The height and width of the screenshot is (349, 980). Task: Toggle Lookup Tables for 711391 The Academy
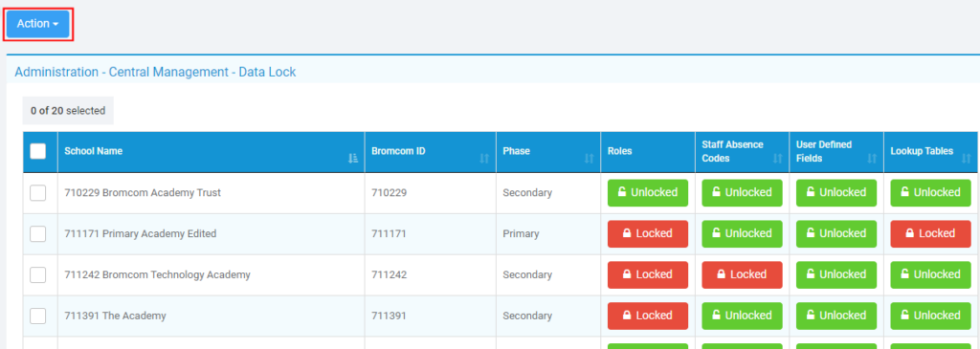[930, 316]
